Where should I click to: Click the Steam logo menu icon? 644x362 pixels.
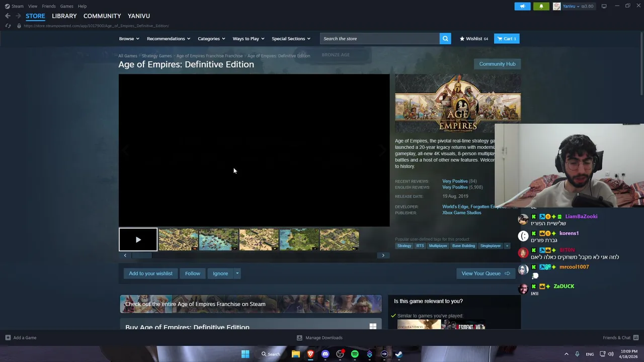[x=7, y=6]
